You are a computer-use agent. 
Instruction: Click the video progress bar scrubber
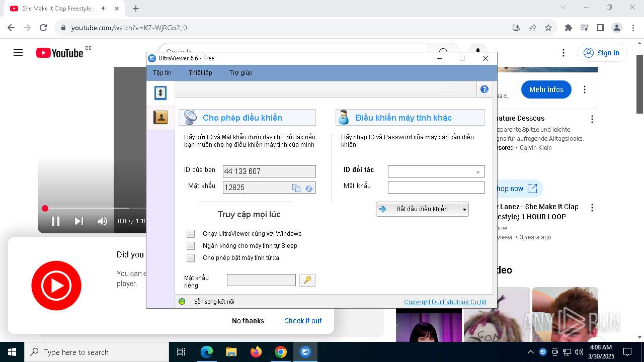(45, 208)
